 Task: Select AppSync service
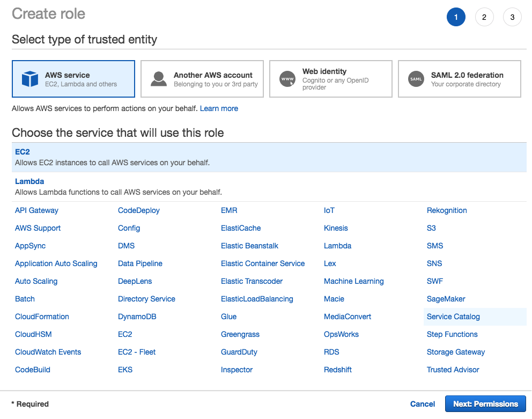[30, 246]
